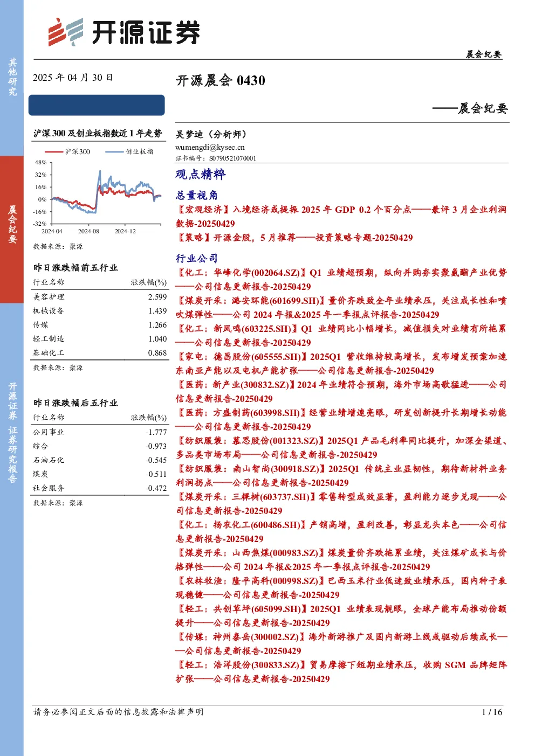Click the chart title 沪深300及创业板指数近1年走势
The width and height of the screenshot is (535, 756).
(x=98, y=134)
